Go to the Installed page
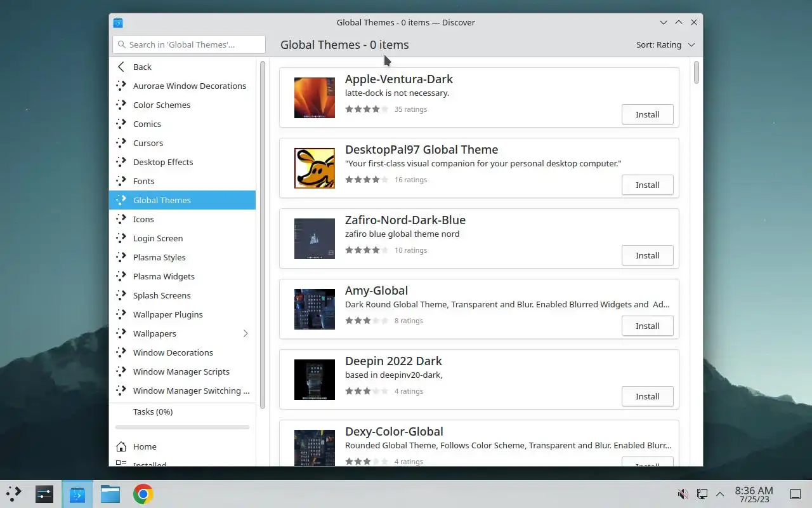This screenshot has height=508, width=812. pyautogui.click(x=182, y=464)
